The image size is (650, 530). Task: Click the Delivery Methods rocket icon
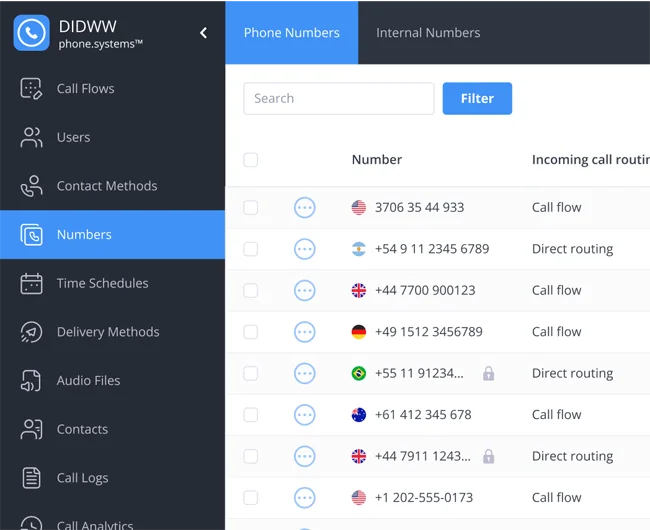pyautogui.click(x=31, y=332)
